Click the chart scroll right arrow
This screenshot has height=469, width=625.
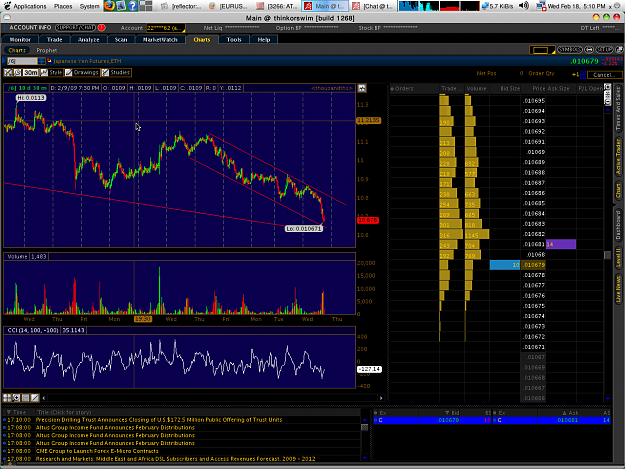pyautogui.click(x=381, y=398)
